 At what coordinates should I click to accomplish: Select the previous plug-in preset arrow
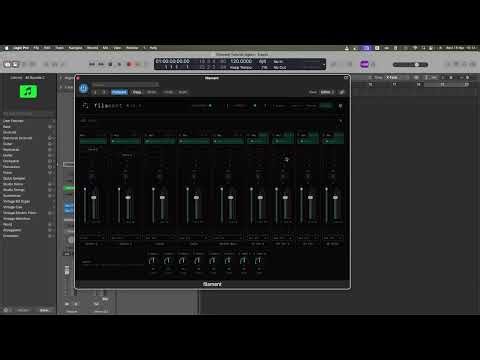pos(96,92)
